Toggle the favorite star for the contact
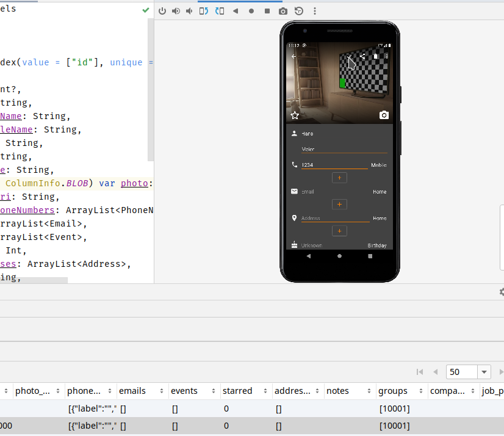This screenshot has width=504, height=436. 295,115
